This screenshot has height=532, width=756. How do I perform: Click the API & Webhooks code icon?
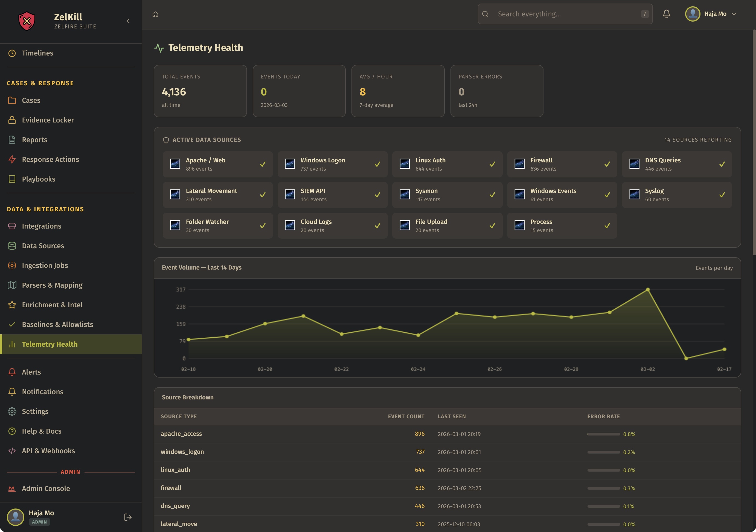[12, 451]
